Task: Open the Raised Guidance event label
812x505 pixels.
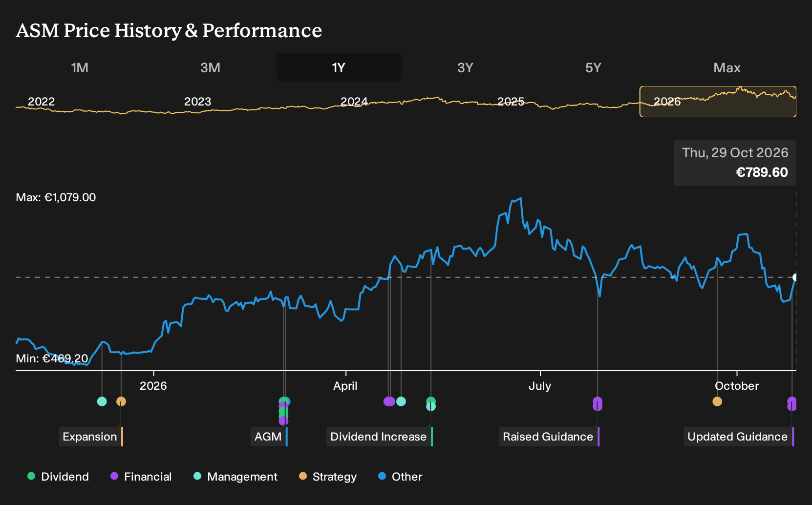Action: [x=549, y=437]
